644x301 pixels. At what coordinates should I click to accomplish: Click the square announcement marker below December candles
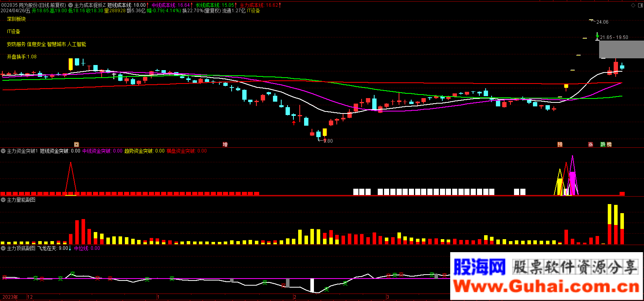pos(76,145)
